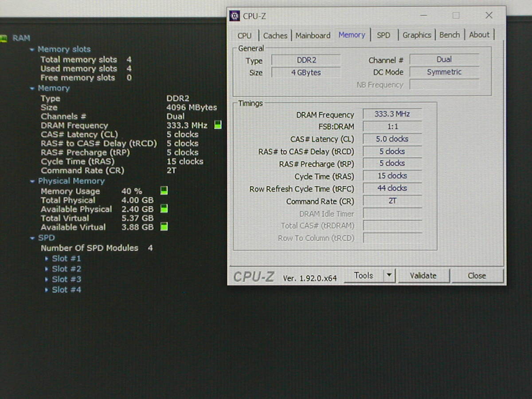
Task: Maximize the CPU-Z window
Action: click(456, 16)
